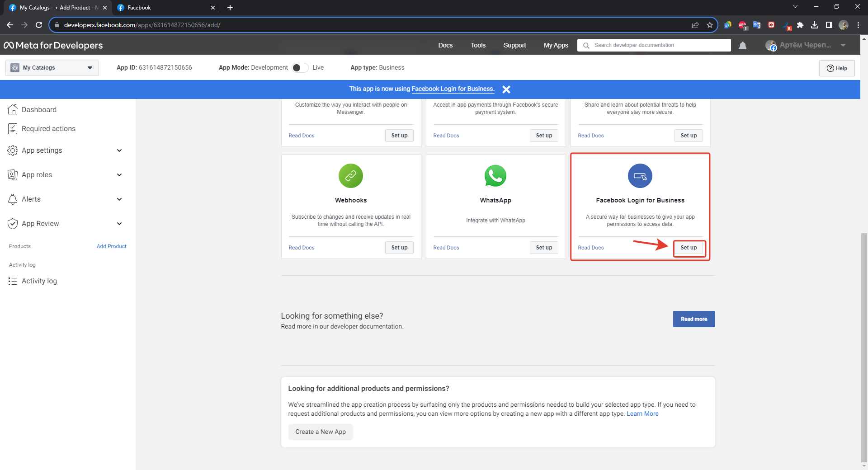
Task: Dismiss the blue banner with X icon
Action: (x=506, y=89)
